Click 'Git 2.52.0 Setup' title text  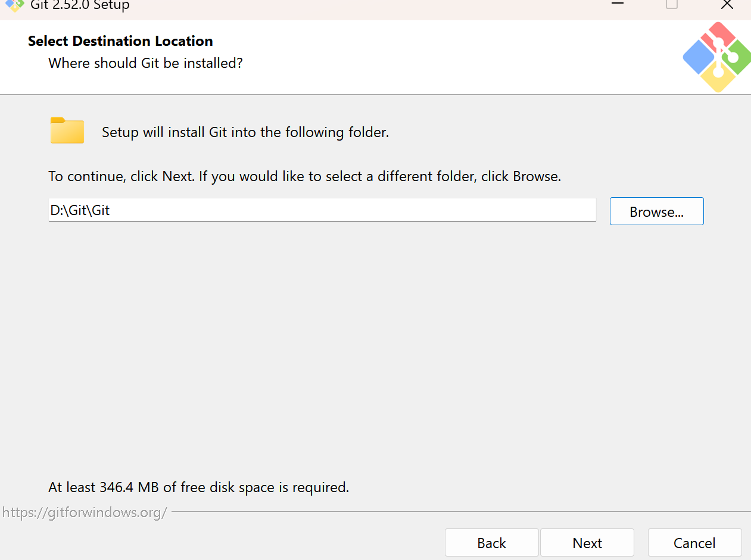coord(80,5)
